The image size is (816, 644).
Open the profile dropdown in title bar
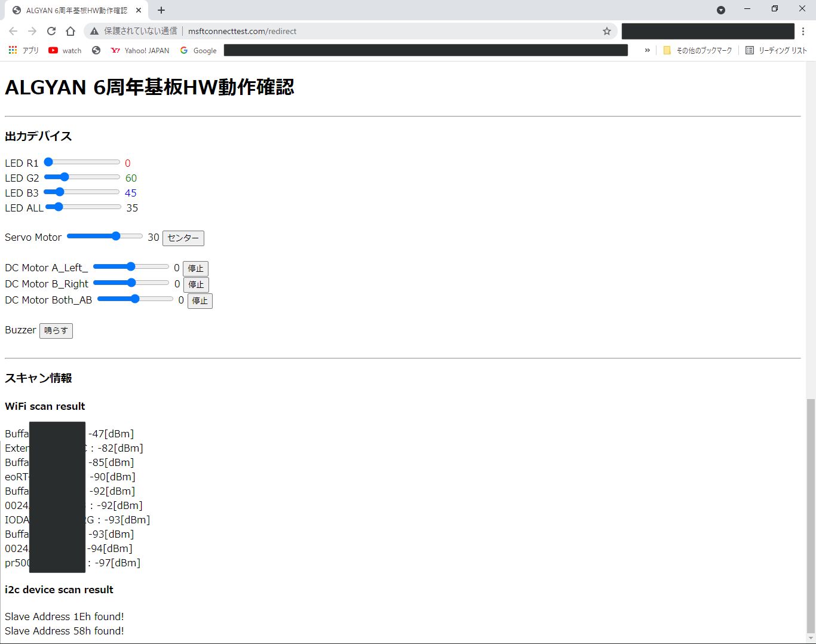[x=720, y=10]
